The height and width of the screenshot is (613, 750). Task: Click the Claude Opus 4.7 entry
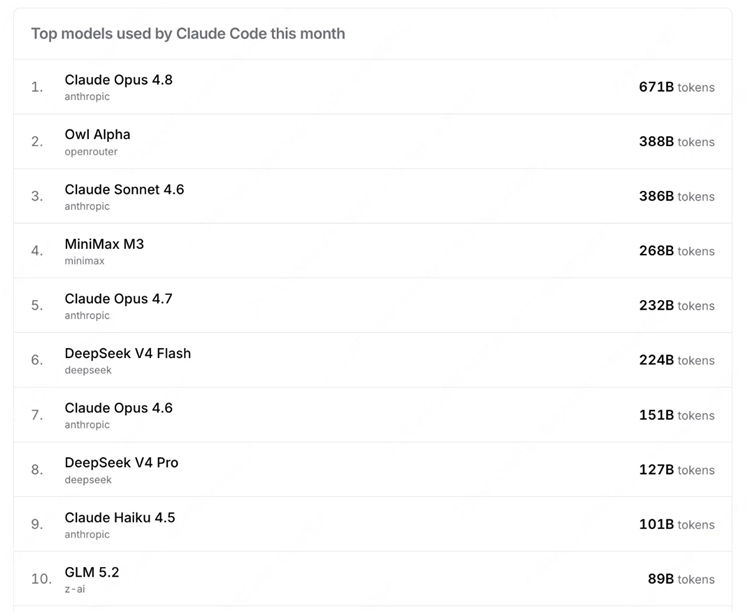coord(119,299)
